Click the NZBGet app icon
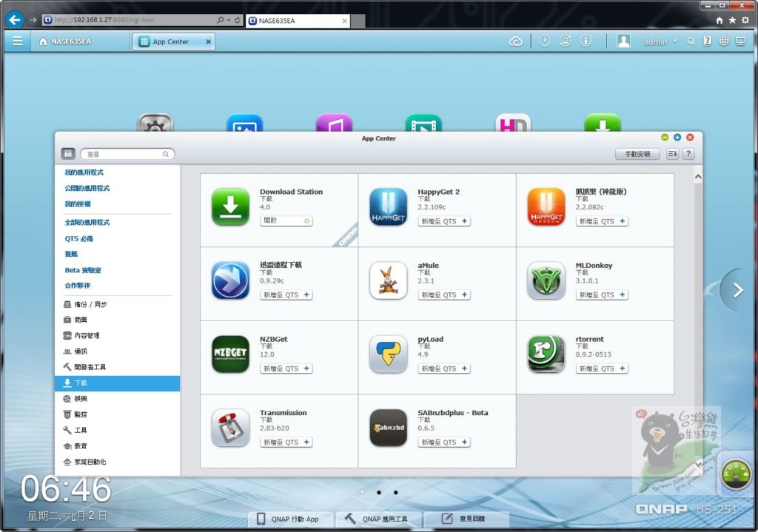Viewport: 758px width, 532px height. pyautogui.click(x=231, y=354)
